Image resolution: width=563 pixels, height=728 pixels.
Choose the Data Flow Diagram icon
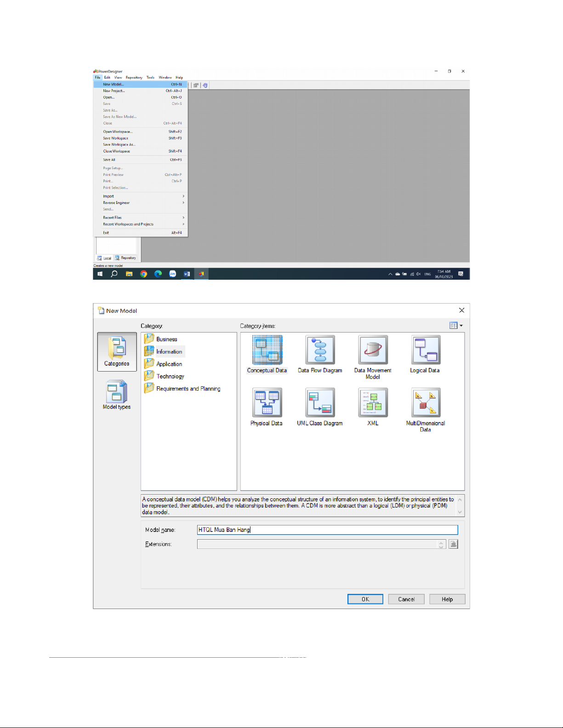[320, 350]
